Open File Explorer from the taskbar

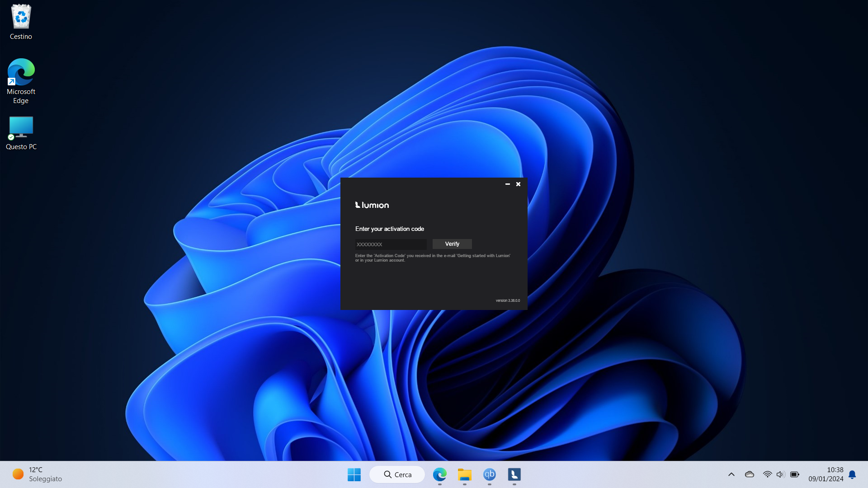[x=465, y=474]
